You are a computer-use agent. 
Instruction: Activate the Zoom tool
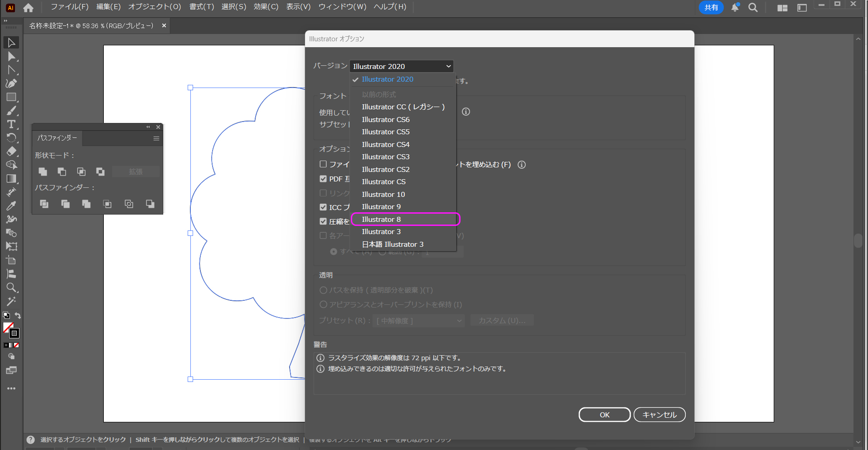(11, 288)
